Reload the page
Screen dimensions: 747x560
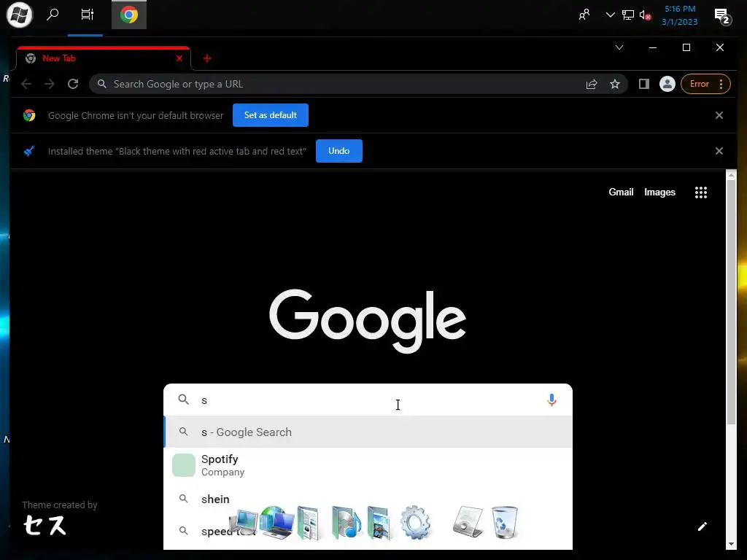pos(73,84)
